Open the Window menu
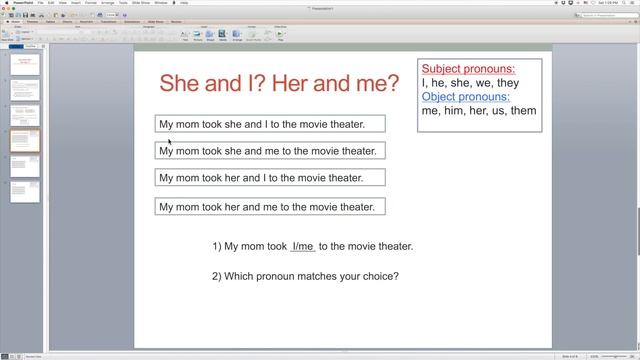640x360 pixels. click(161, 3)
